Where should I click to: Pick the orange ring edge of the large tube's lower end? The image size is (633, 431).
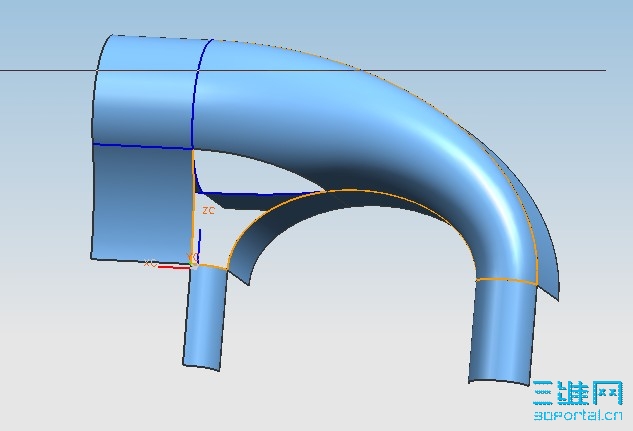click(507, 280)
